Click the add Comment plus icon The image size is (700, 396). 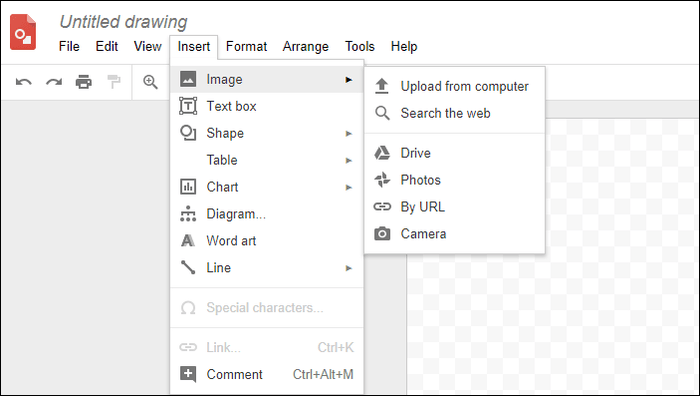tap(188, 374)
